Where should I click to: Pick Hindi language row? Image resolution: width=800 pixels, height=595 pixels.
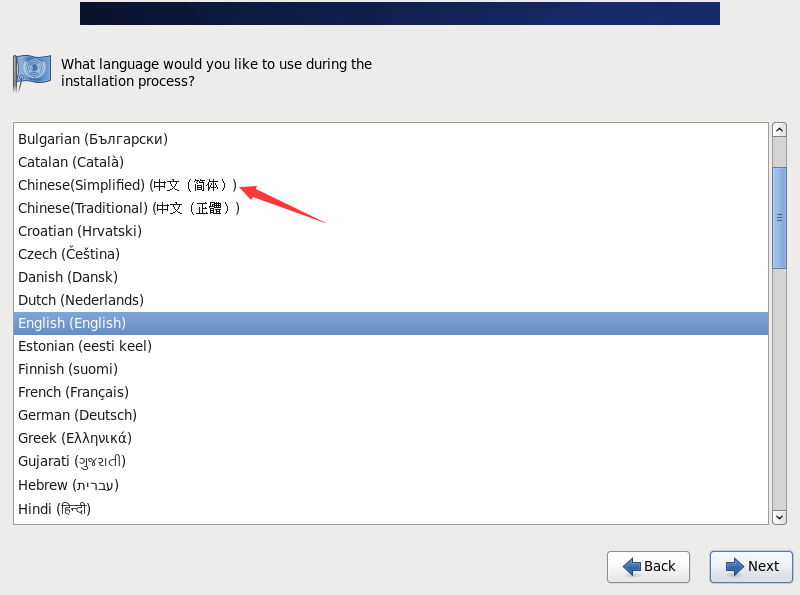[391, 509]
